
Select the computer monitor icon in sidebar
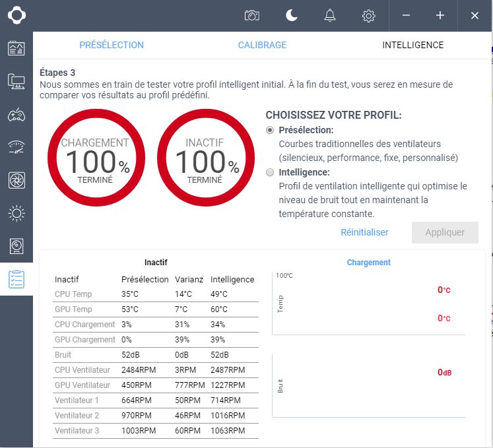point(16,81)
